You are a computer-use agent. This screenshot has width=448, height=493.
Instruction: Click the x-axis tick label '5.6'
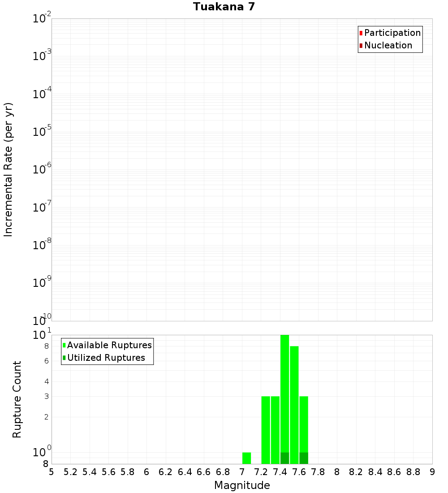pyautogui.click(x=108, y=472)
